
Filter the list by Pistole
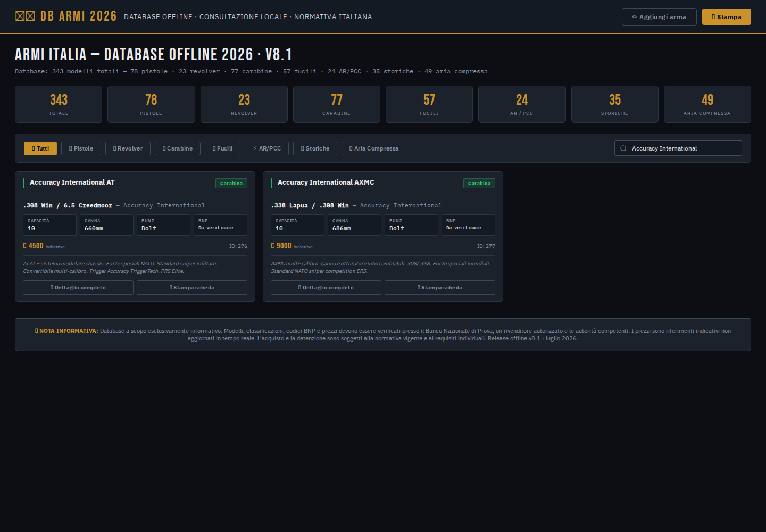click(x=81, y=148)
